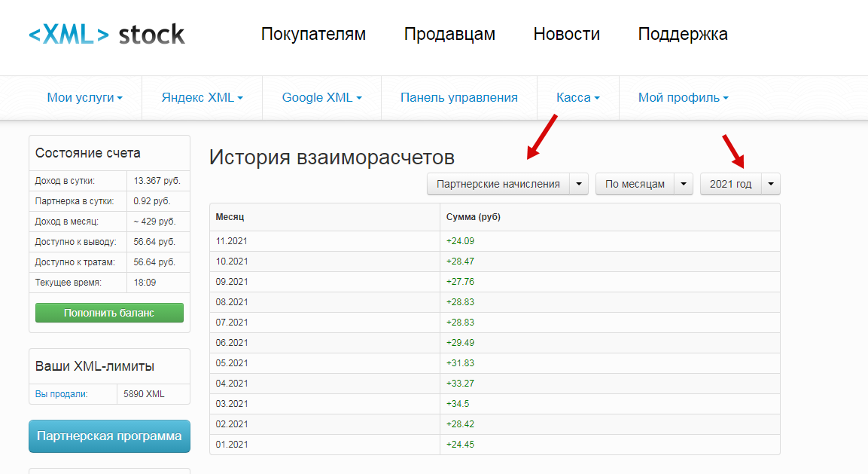
Task: Select the +34.5 amount
Action: pyautogui.click(x=458, y=404)
